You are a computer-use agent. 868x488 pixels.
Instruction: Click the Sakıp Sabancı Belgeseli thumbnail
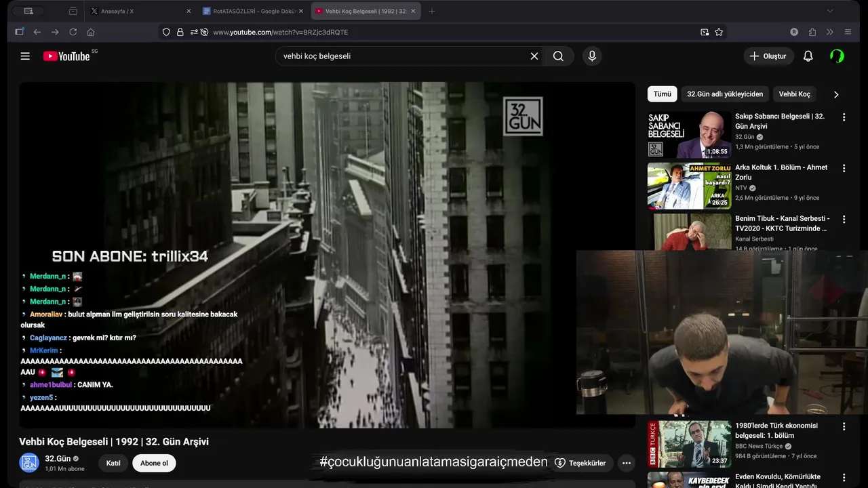tap(689, 135)
